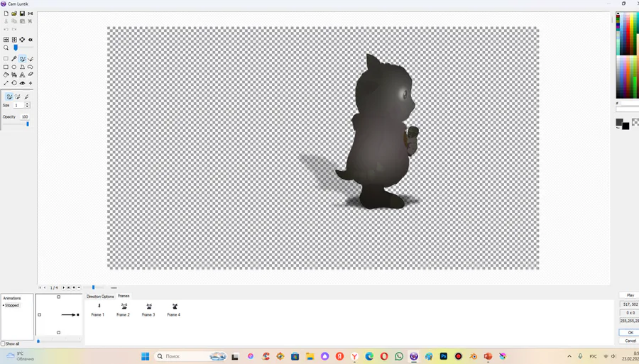Open File Explorer from the taskbar

tap(310, 356)
